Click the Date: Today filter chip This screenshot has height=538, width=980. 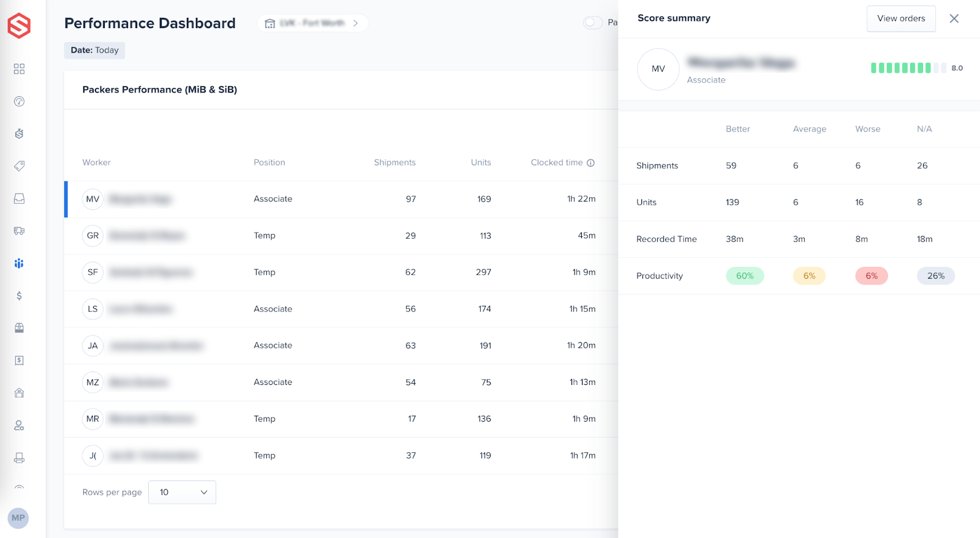(94, 50)
